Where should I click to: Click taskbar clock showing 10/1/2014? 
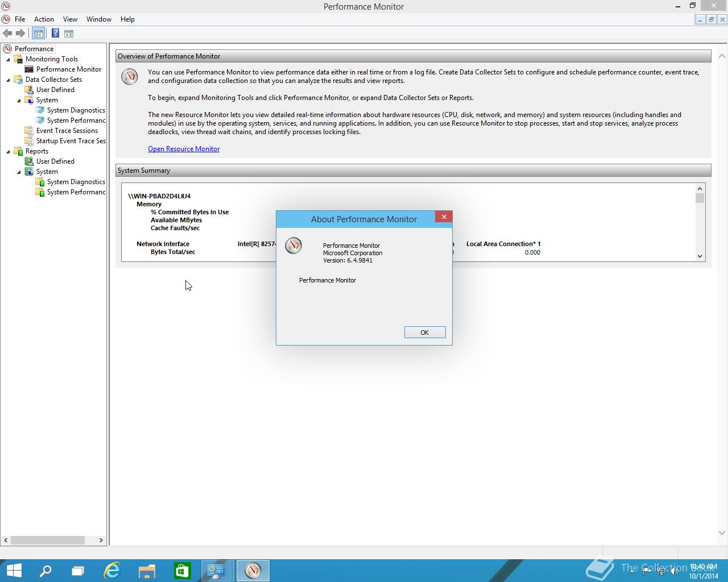pyautogui.click(x=704, y=571)
